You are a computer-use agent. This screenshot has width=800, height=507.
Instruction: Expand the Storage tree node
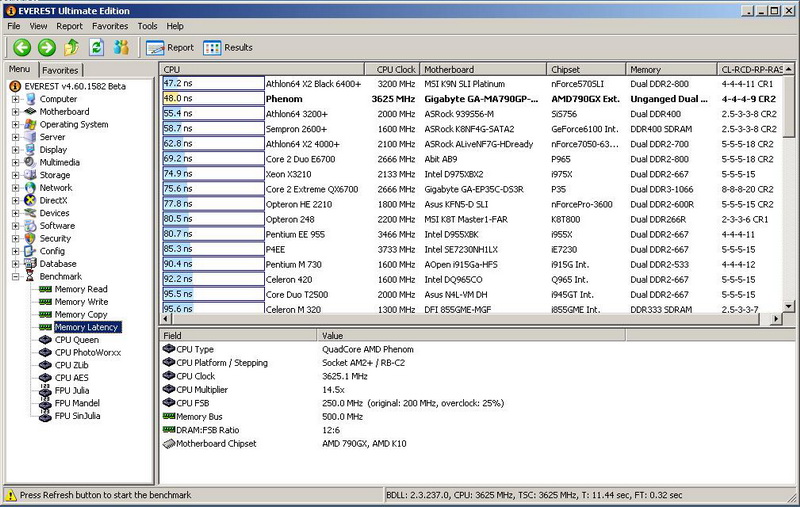pos(15,175)
